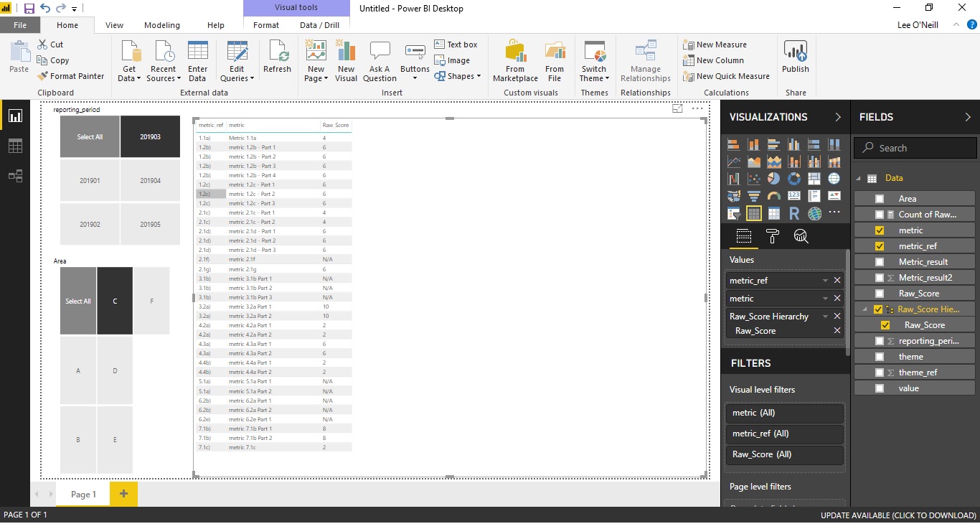Check the Metric_result field checkbox
The image size is (980, 529).
coord(880,262)
